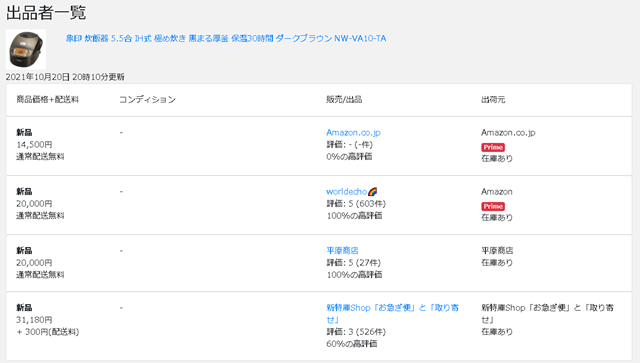The image size is (640, 363).
Task: Click 販売/出品 column header
Action: (x=344, y=100)
